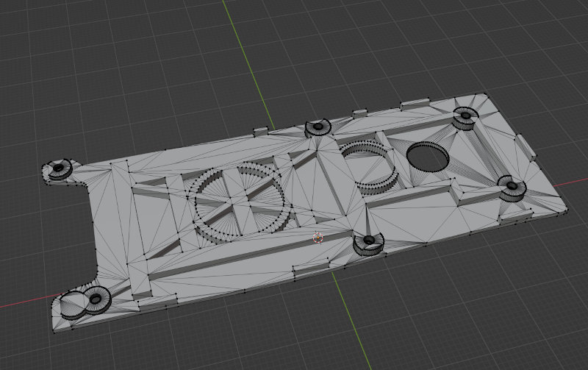Click the 3D cursor on the mesh
This screenshot has height=370, width=588.
pyautogui.click(x=318, y=238)
